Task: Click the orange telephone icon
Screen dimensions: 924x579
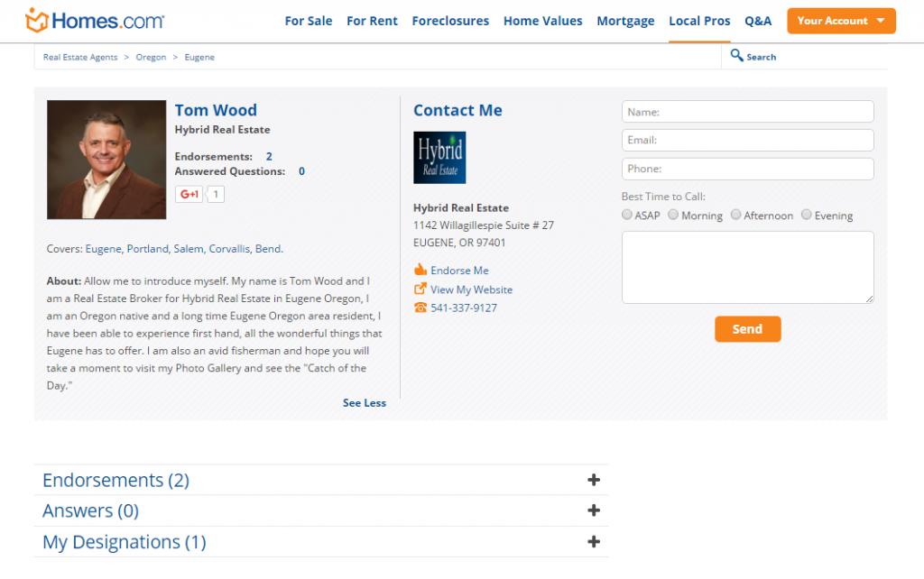Action: coord(420,308)
